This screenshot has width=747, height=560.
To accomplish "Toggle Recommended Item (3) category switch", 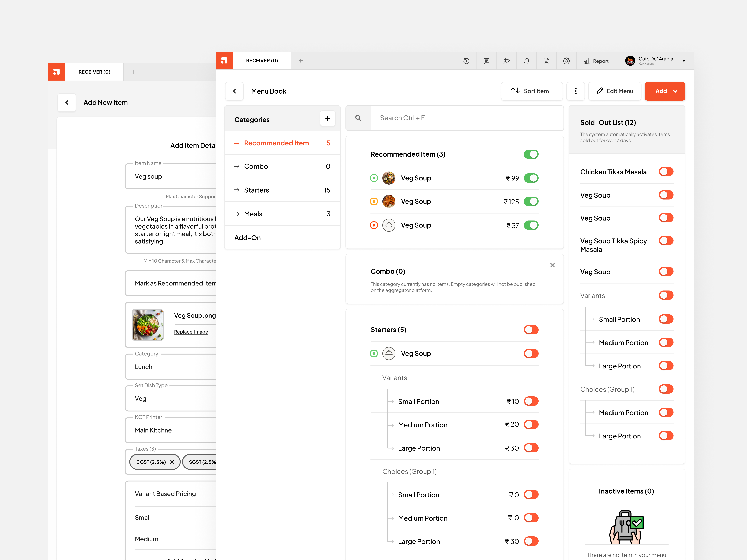I will (531, 154).
